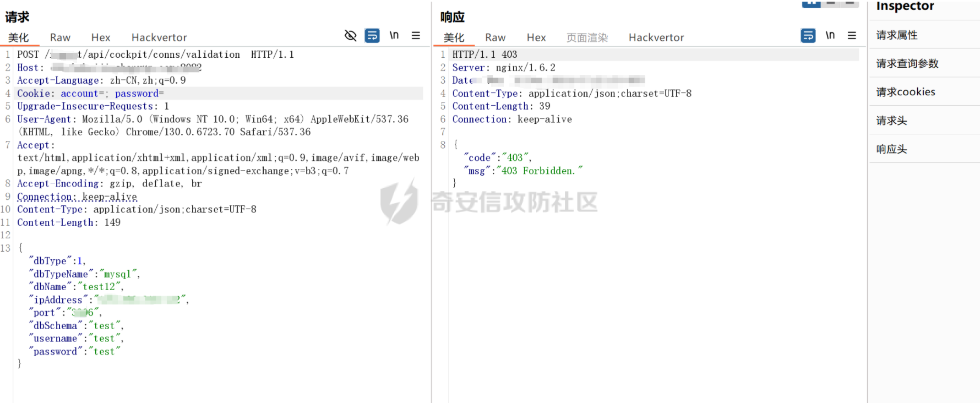
Task: Switch request view to Hex tab
Action: [101, 37]
